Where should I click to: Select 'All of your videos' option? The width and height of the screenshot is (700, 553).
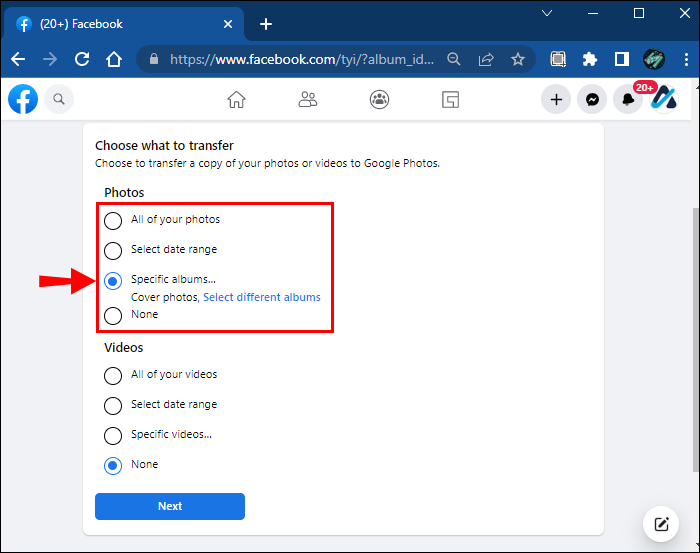113,375
